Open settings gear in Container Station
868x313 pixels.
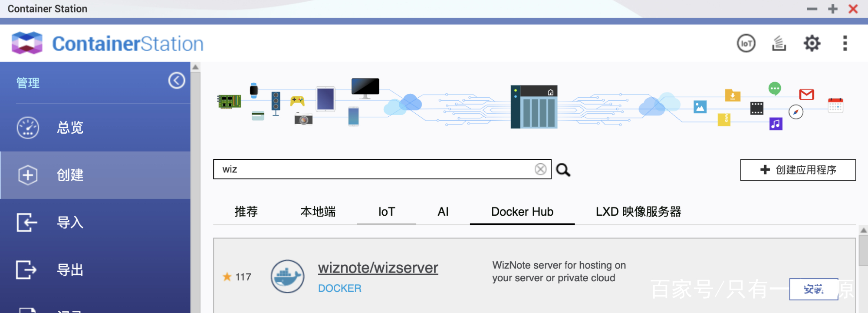(812, 43)
